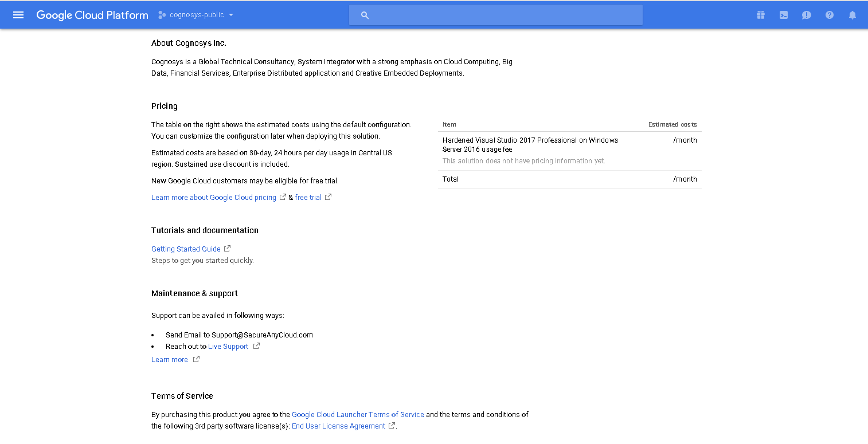Click the Google Cloud Platform logo
The height and width of the screenshot is (444, 868).
pos(92,15)
